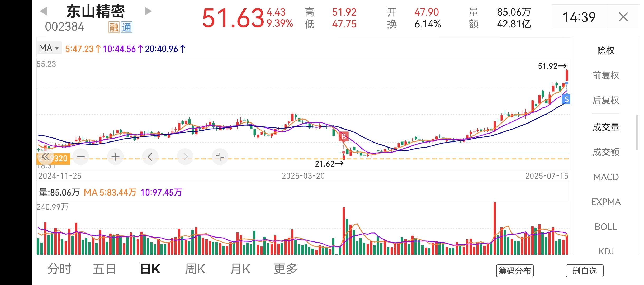This screenshot has height=285, width=644.
Task: Click the 240.99万 volume axis label
Action: pos(53,207)
